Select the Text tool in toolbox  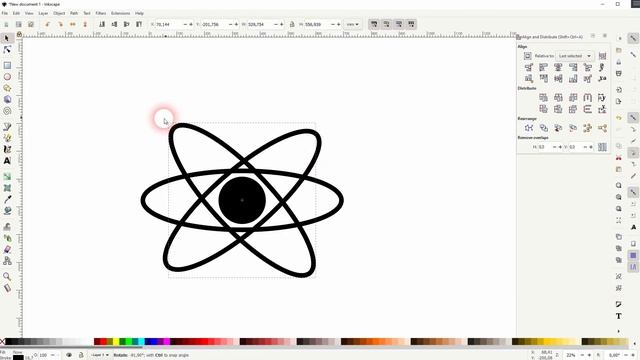(x=7, y=161)
